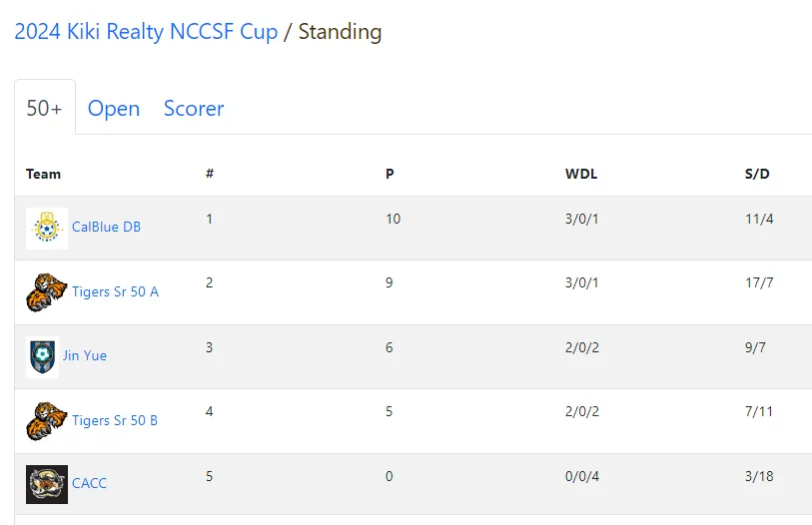Click the Tigers Sr 50 B tiger logo

tap(47, 421)
